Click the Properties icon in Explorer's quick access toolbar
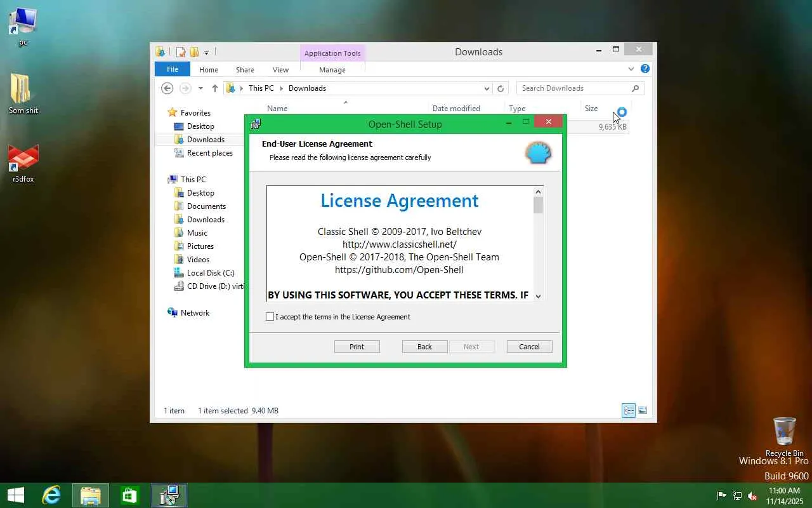The width and height of the screenshot is (812, 508). (181, 52)
